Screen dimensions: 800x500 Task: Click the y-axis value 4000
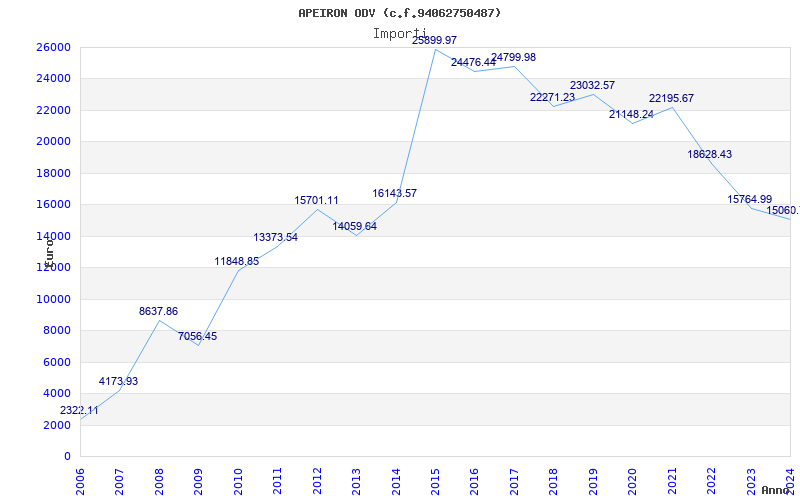[57, 393]
